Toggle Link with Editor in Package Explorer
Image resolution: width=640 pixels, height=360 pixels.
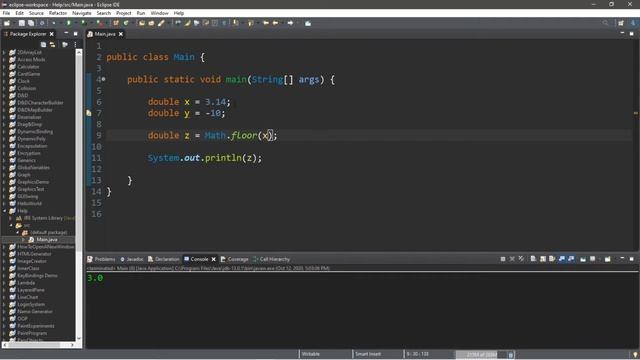point(53,44)
